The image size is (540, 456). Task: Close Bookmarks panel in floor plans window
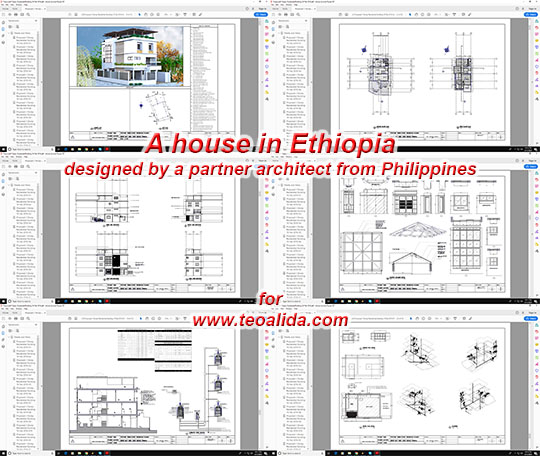coord(306,21)
